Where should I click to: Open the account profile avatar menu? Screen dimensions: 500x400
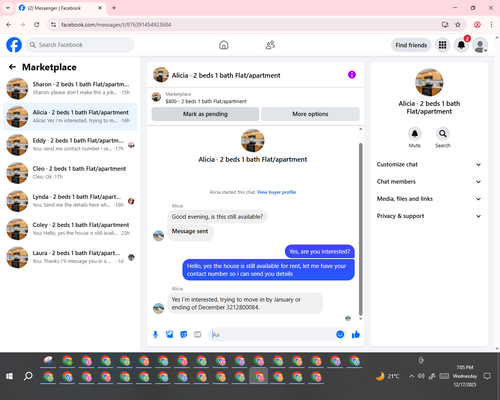coord(480,45)
